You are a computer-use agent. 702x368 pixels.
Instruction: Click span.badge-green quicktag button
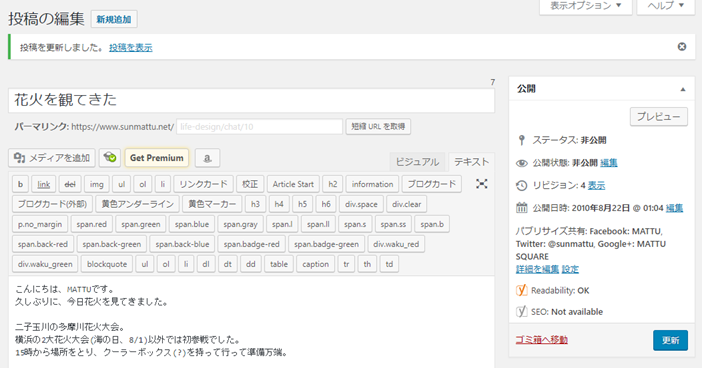tap(326, 244)
